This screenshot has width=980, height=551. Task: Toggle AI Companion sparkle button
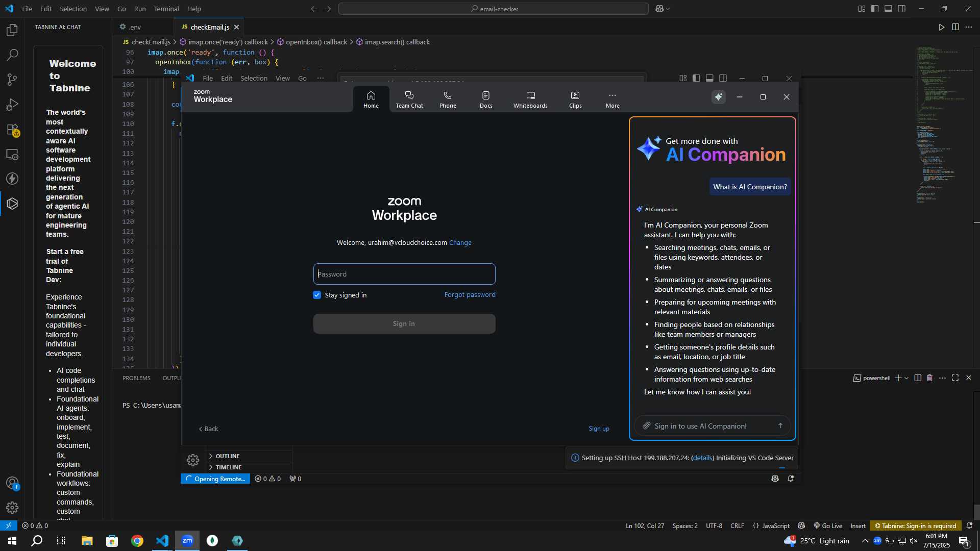tap(719, 97)
